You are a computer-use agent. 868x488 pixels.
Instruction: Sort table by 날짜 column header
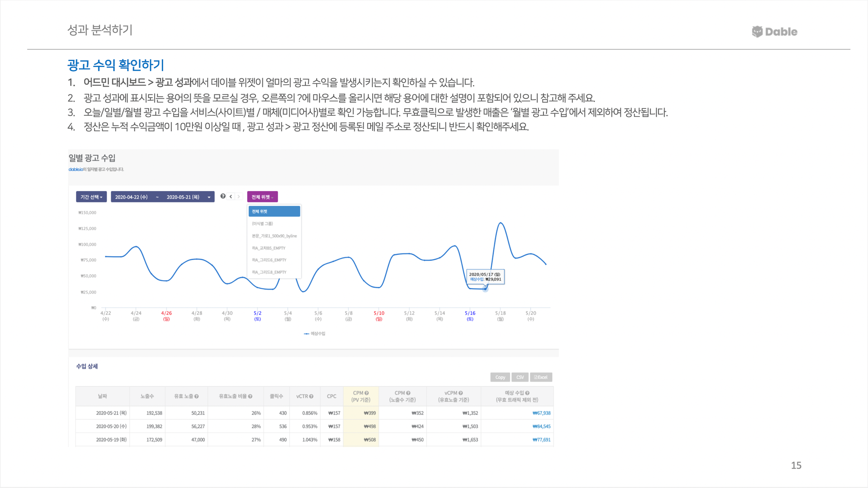(x=103, y=396)
